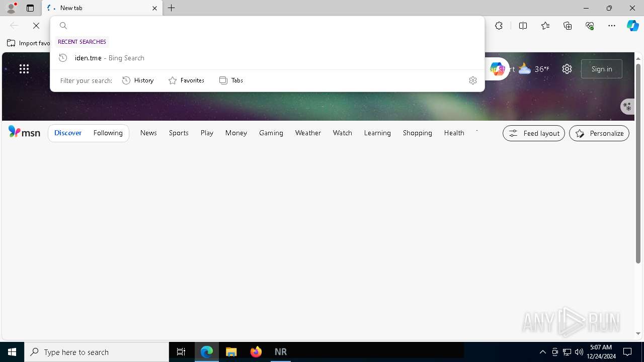Switch to the Discover tab
This screenshot has width=644, height=362.
pos(68,133)
